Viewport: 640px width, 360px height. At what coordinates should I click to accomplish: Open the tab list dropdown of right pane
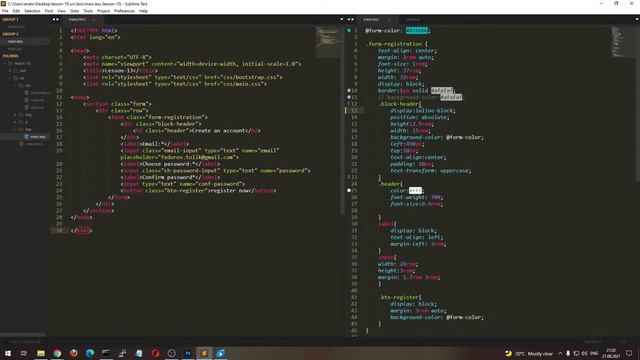[637, 19]
